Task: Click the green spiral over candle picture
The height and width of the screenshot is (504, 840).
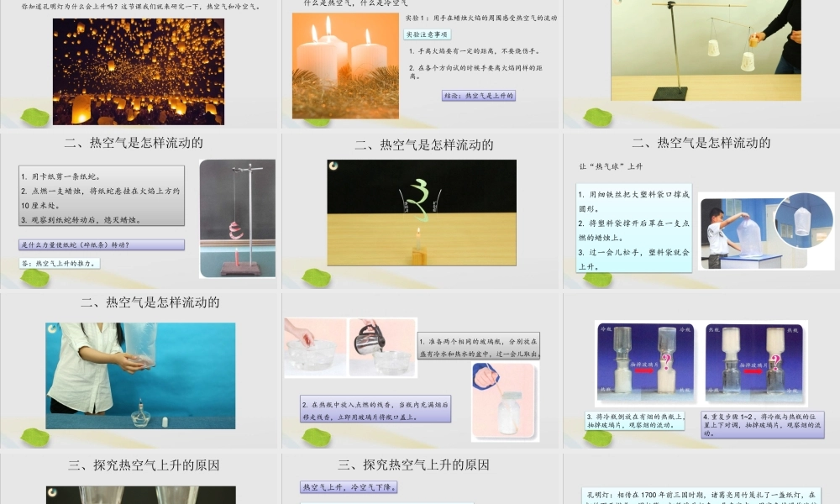Action: pyautogui.click(x=422, y=213)
